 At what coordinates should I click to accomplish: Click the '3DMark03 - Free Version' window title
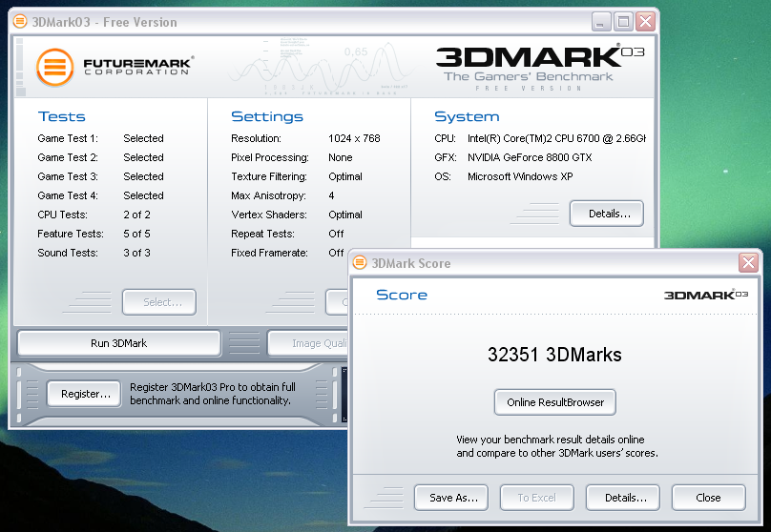point(104,22)
